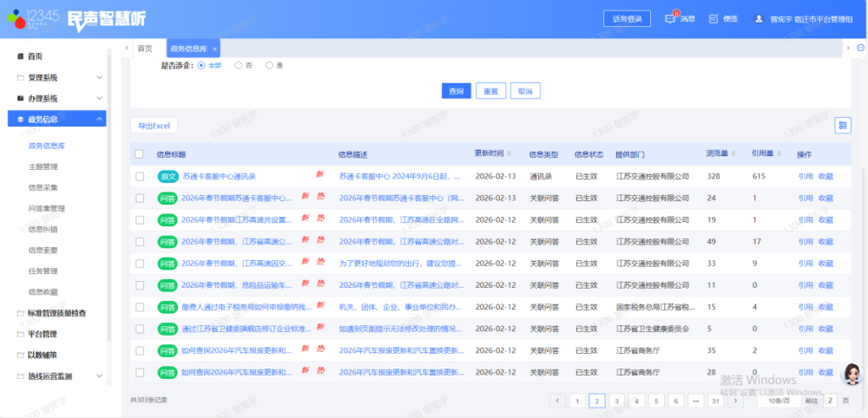This screenshot has height=418, width=868.
Task: Sort by 浏览量 column sort arrows
Action: pyautogui.click(x=733, y=153)
